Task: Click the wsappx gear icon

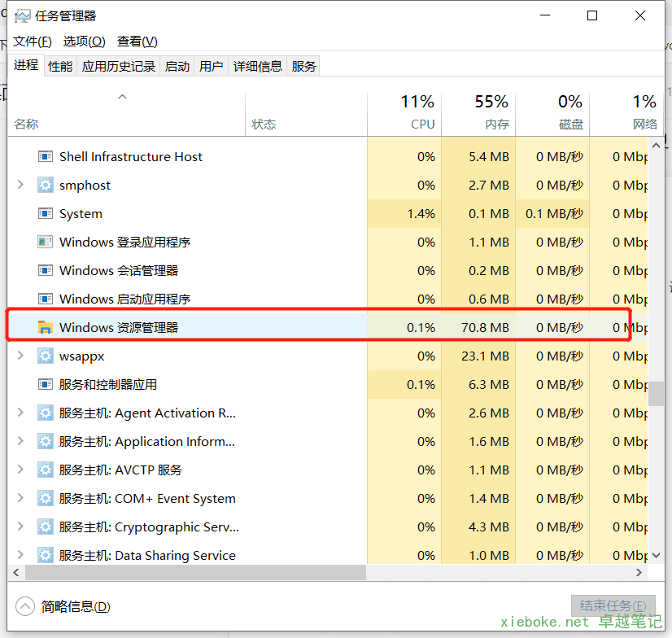Action: pyautogui.click(x=46, y=356)
